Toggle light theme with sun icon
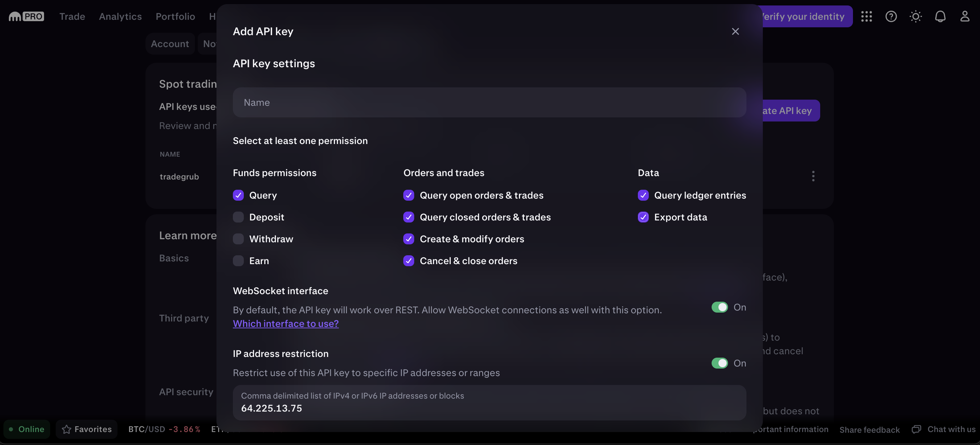Screen dimensions: 980x445 (x=915, y=16)
